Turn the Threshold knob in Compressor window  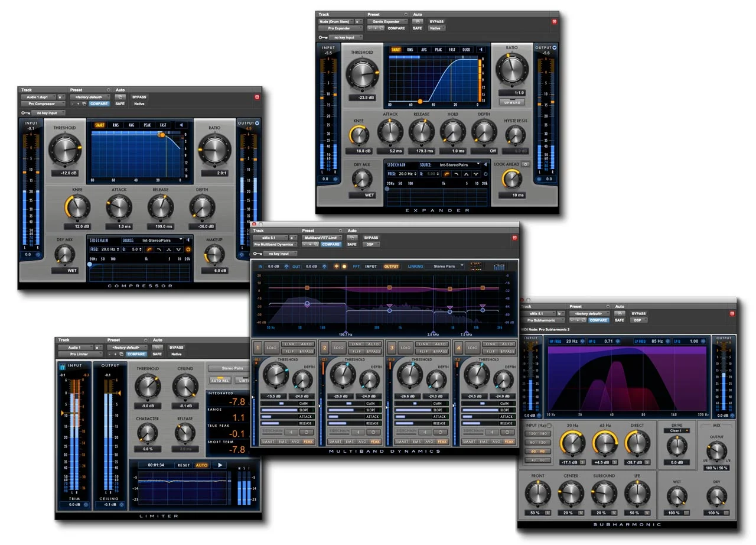point(65,149)
